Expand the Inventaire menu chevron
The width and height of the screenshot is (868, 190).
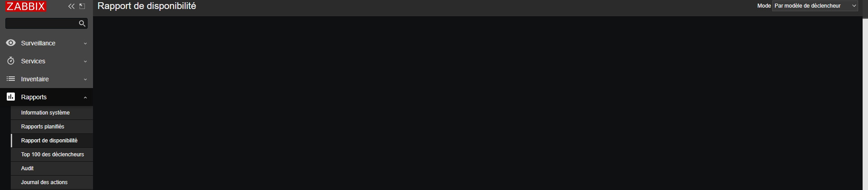pyautogui.click(x=85, y=80)
